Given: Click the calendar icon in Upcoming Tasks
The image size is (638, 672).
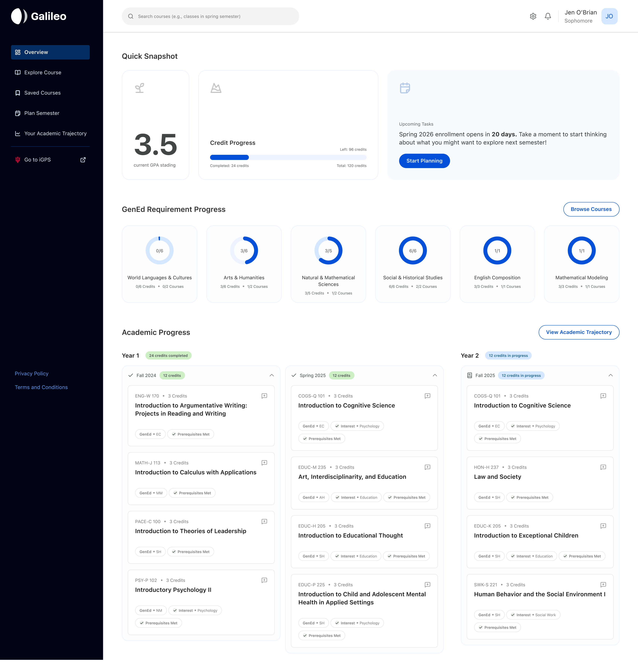Looking at the screenshot, I should [405, 88].
